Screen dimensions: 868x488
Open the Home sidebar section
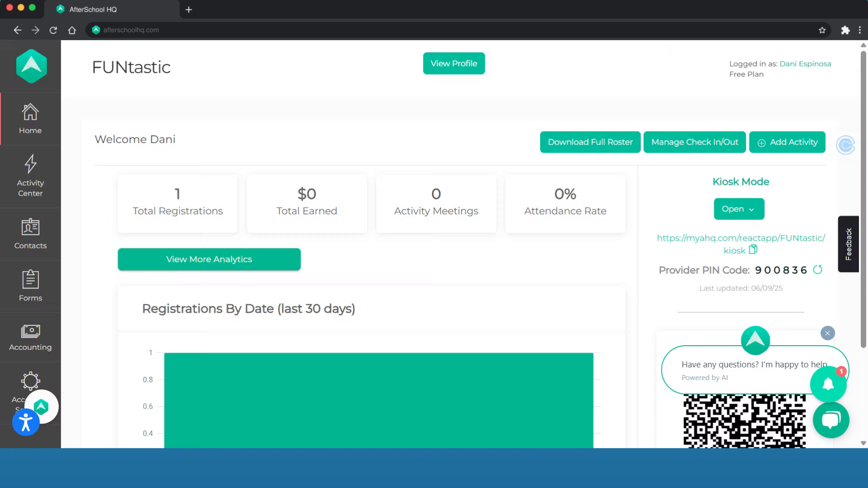[30, 119]
